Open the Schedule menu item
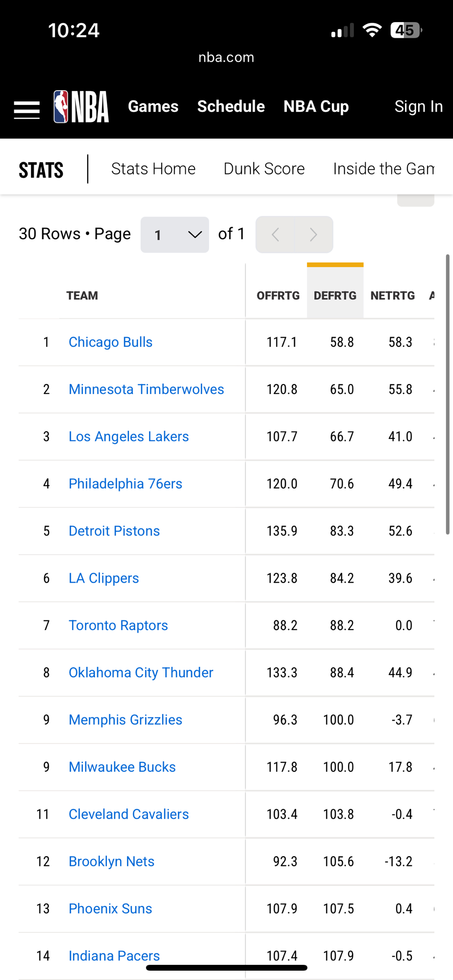 (x=231, y=107)
